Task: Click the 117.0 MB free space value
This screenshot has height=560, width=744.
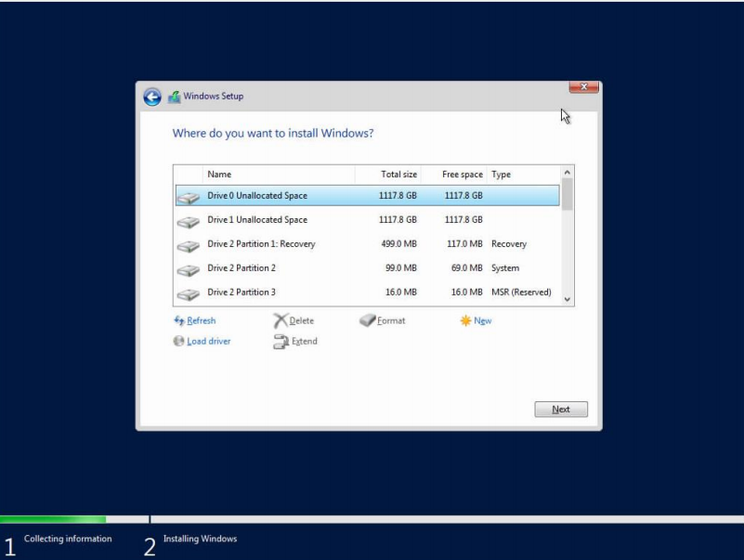Action: (x=464, y=244)
